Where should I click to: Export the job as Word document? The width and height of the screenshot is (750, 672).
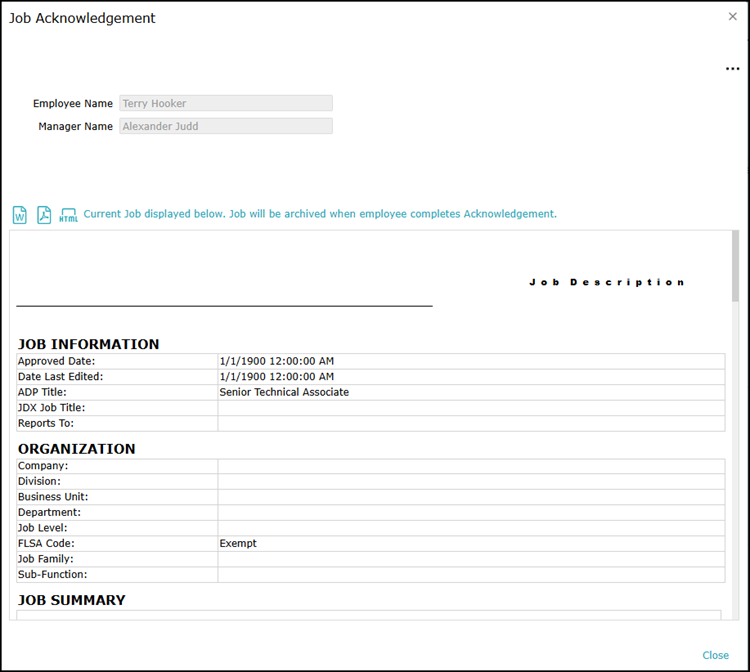tap(20, 215)
